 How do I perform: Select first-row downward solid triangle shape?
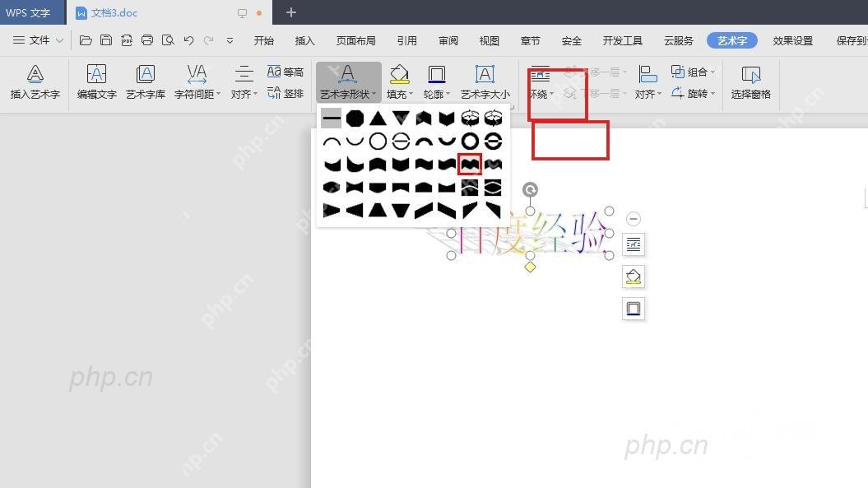[401, 118]
